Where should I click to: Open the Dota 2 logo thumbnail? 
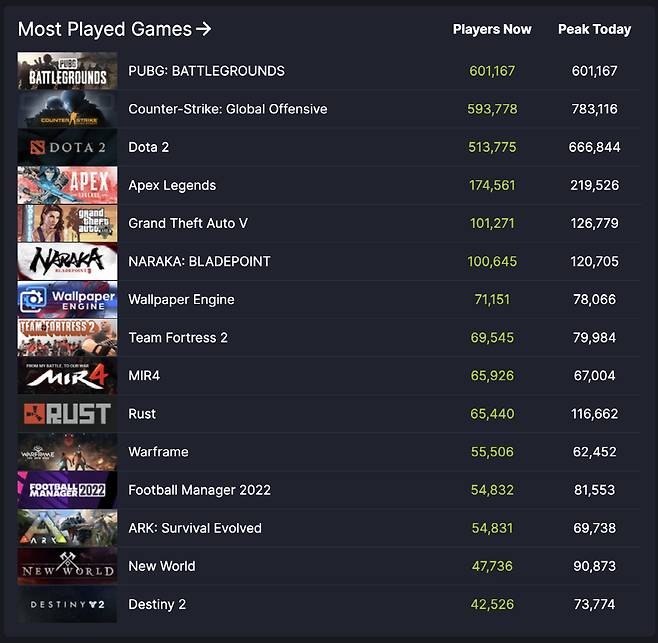[x=67, y=147]
